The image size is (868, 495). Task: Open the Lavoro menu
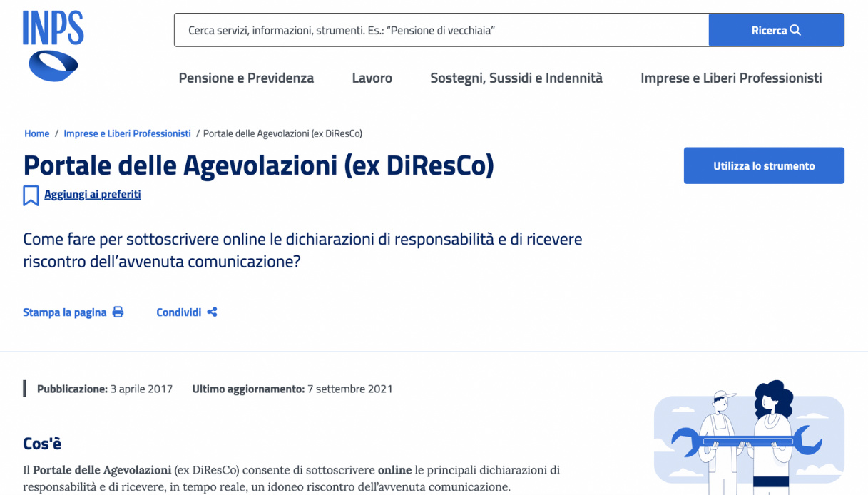coord(372,78)
